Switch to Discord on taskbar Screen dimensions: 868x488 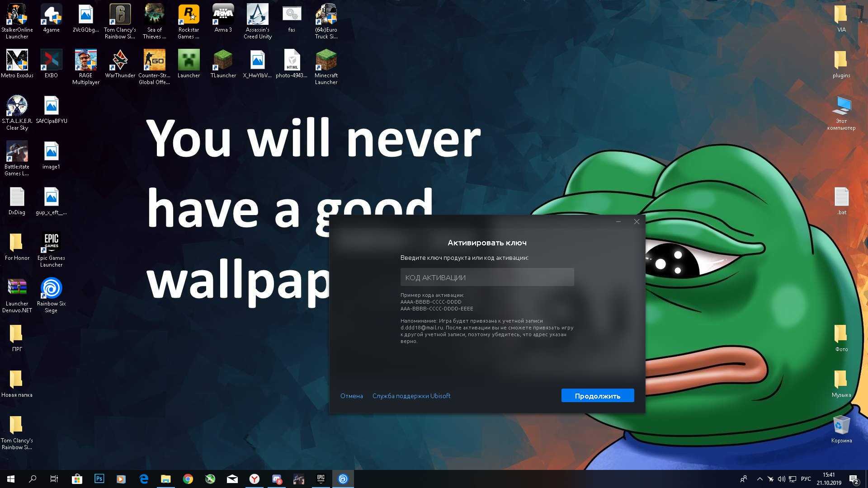coord(277,479)
